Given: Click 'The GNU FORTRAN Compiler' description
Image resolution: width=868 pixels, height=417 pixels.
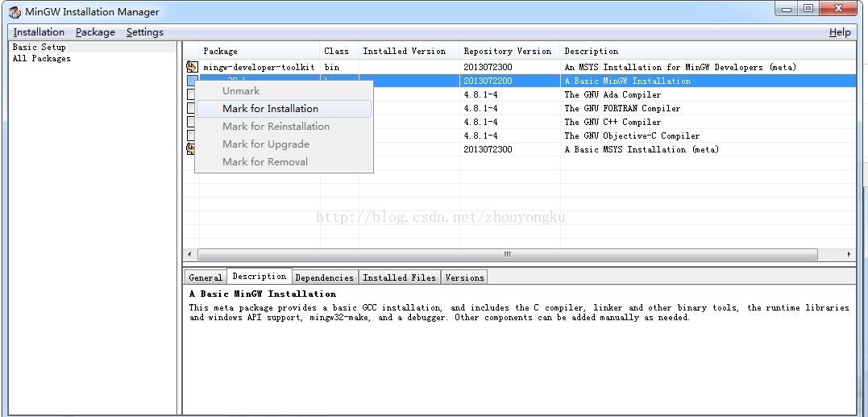Looking at the screenshot, I should 622,108.
